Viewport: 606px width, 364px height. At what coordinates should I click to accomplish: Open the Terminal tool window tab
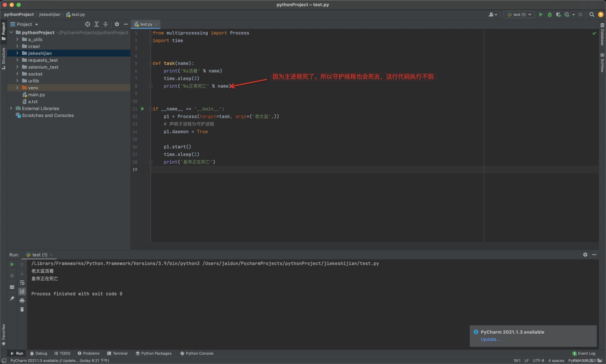pyautogui.click(x=117, y=353)
